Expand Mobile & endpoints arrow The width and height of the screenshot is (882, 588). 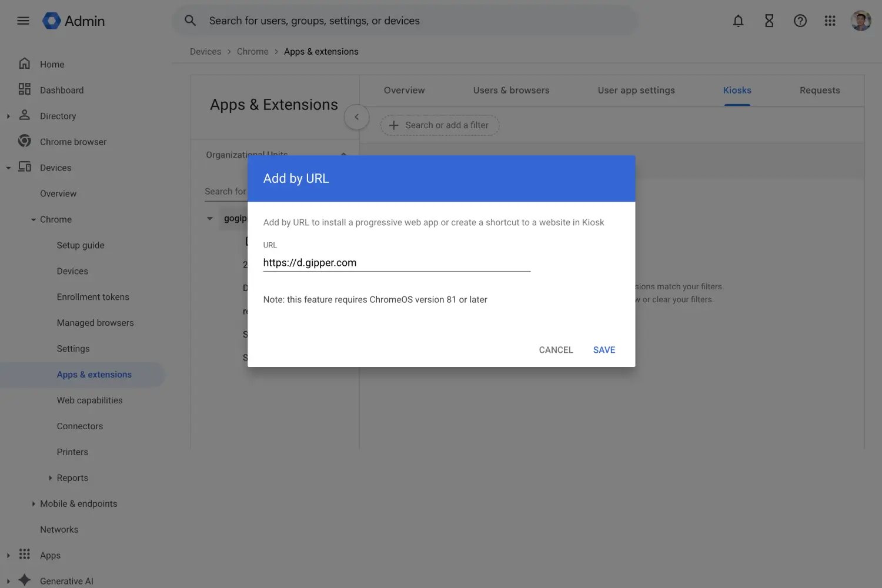pos(34,505)
